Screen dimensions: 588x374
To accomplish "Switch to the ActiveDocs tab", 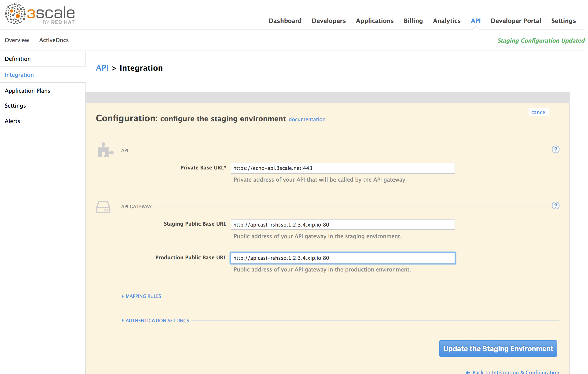I will [x=54, y=40].
